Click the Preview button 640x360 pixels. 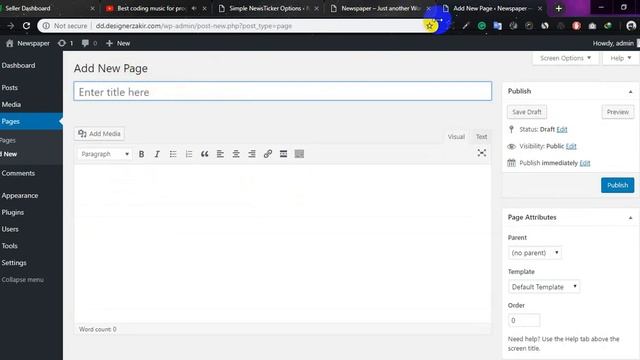click(x=618, y=112)
